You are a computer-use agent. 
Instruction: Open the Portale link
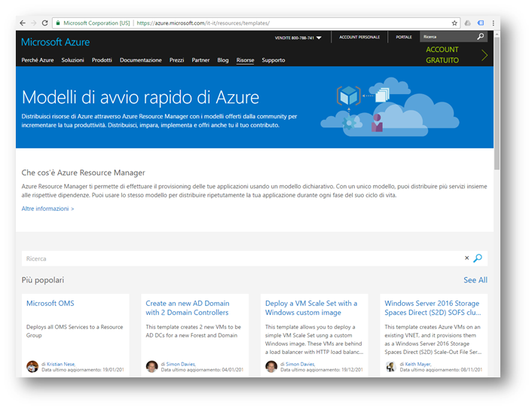pos(404,37)
